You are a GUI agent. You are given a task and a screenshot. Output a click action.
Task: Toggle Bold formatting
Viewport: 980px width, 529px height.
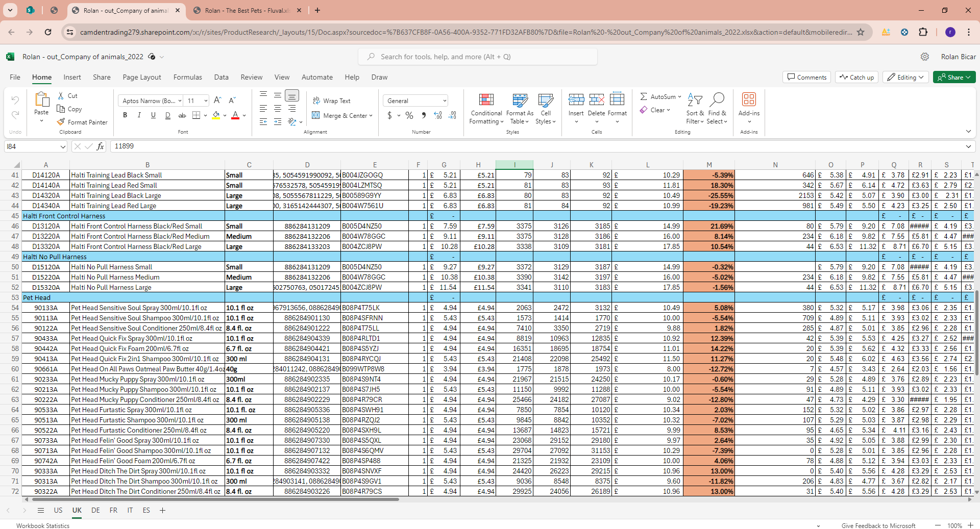coord(125,115)
